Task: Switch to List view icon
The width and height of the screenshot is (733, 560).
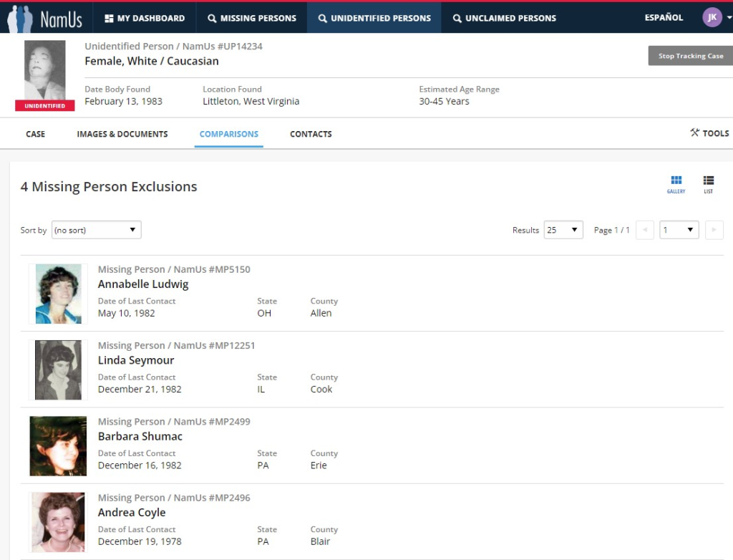Action: click(708, 183)
